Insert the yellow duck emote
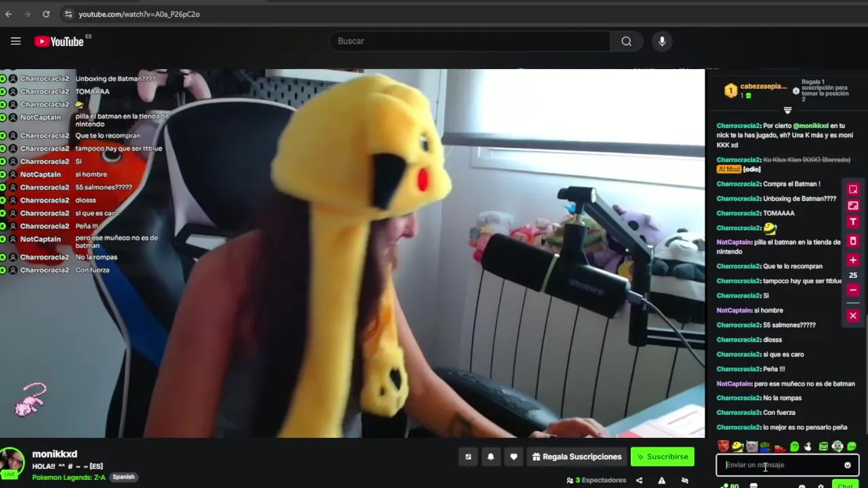 coord(737,446)
